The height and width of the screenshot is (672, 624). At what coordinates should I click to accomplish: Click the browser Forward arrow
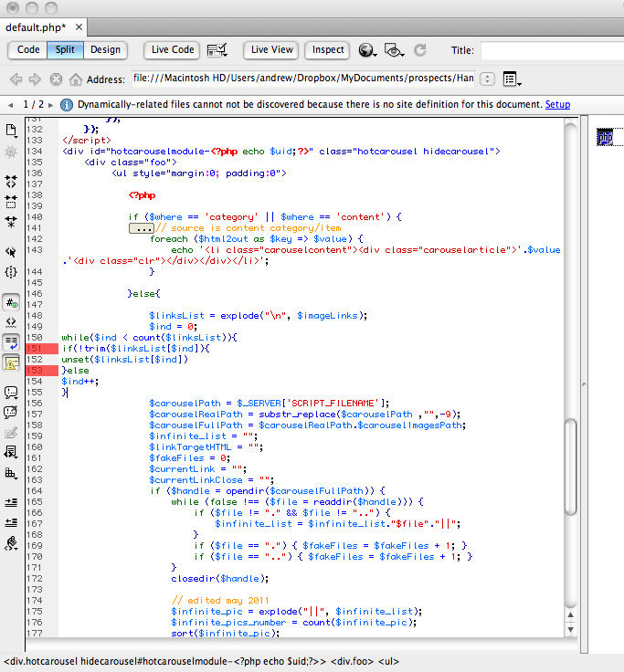[x=35, y=79]
